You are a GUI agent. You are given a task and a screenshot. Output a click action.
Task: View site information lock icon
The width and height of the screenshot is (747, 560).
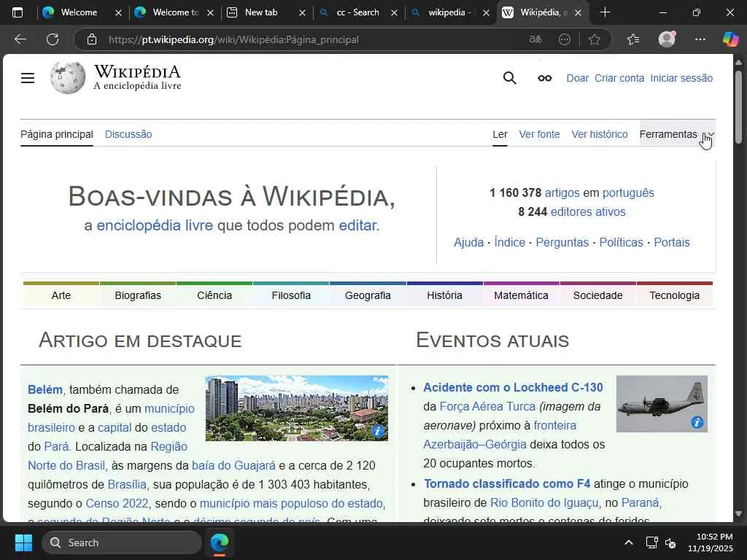(x=92, y=39)
